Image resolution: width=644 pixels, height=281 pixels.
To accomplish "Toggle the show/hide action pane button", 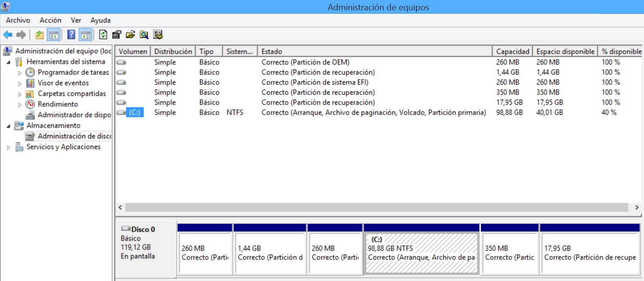I will 86,35.
